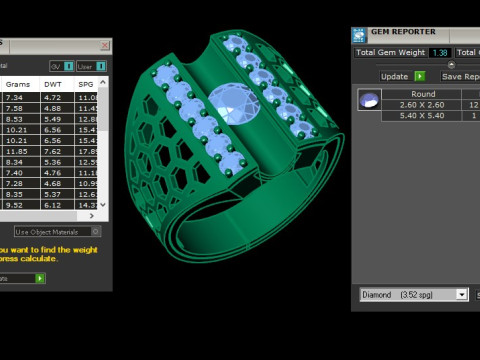Click the 4.72 DWT cell
This screenshot has height=360, width=480.
(x=57, y=97)
